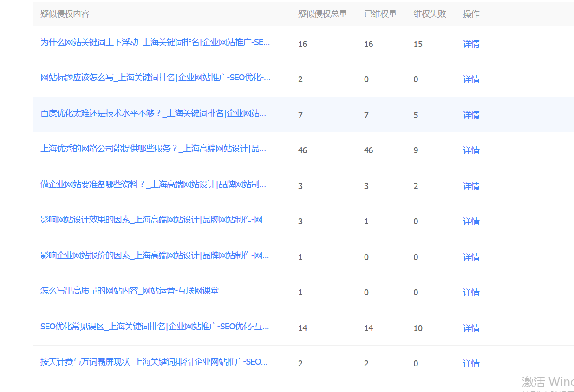This screenshot has width=574, height=392.
Task: Open the 上海优秀的网络公司能提供哪些服务 link
Action: (153, 149)
